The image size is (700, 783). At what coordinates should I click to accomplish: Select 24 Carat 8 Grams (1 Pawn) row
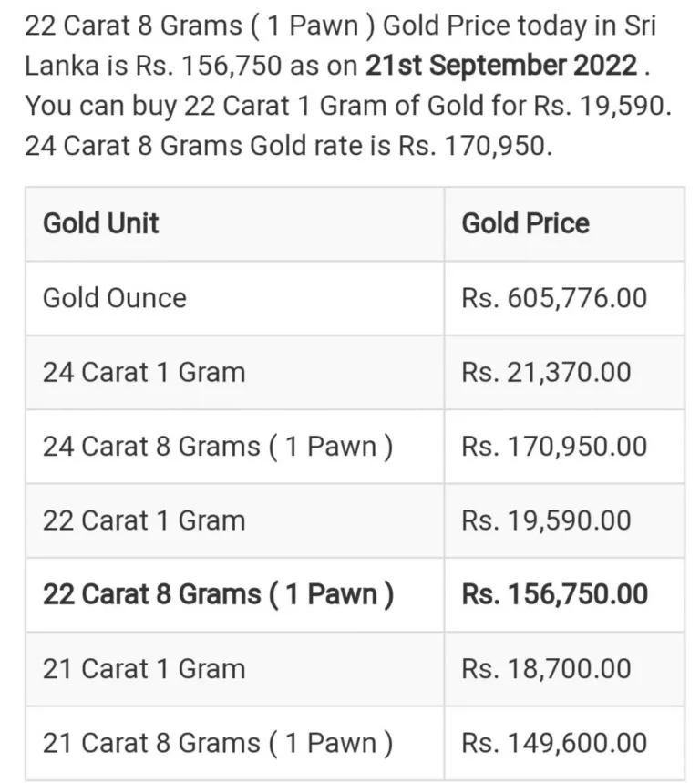coord(355,447)
